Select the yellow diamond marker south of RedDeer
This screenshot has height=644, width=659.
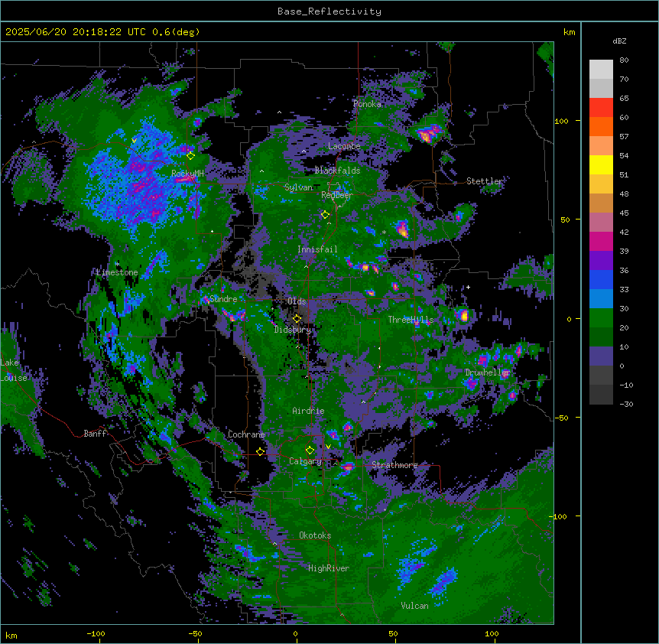click(x=325, y=215)
